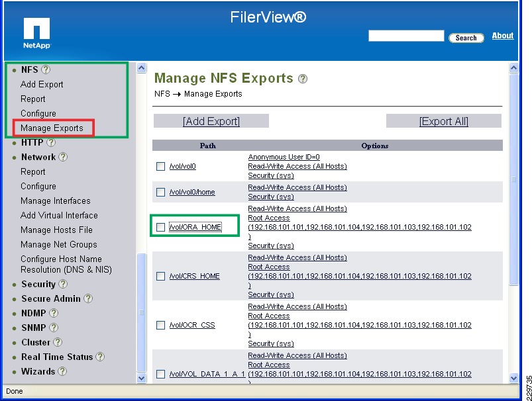Collapse the Network menu section
Viewport: 532px width, 401px height.
pos(38,157)
